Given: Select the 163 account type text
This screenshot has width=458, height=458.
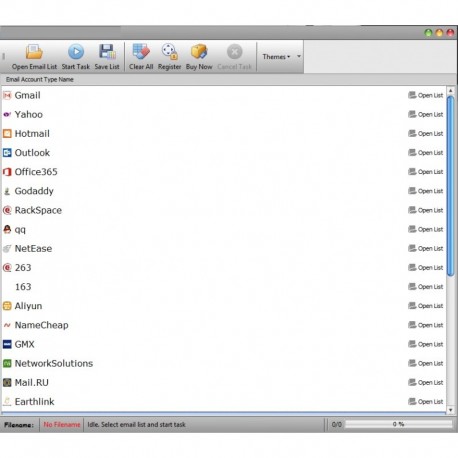Looking at the screenshot, I should pos(23,287).
